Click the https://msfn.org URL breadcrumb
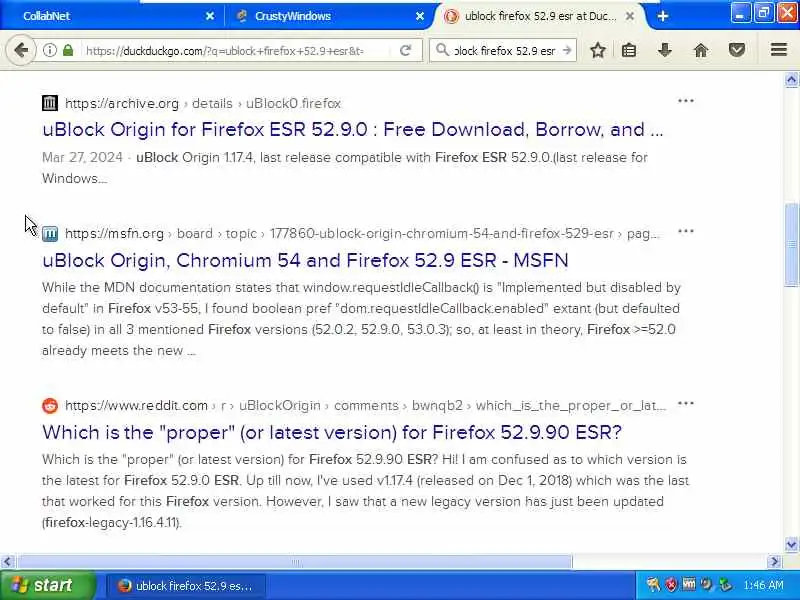The image size is (800, 600). (x=114, y=234)
